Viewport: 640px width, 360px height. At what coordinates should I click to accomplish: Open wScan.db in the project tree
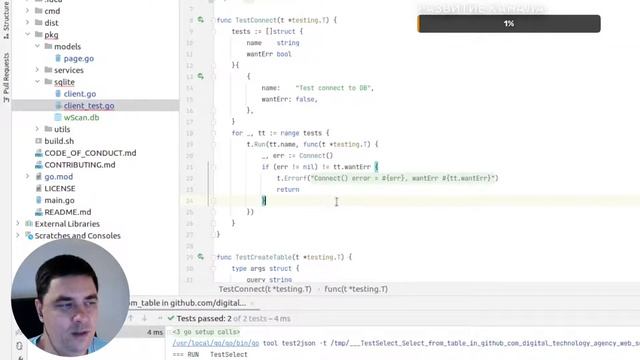(81, 118)
